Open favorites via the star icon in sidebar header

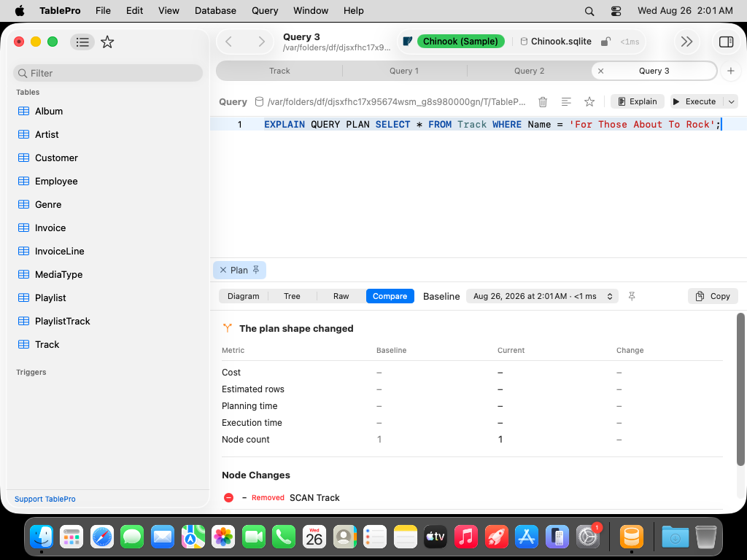(x=108, y=42)
